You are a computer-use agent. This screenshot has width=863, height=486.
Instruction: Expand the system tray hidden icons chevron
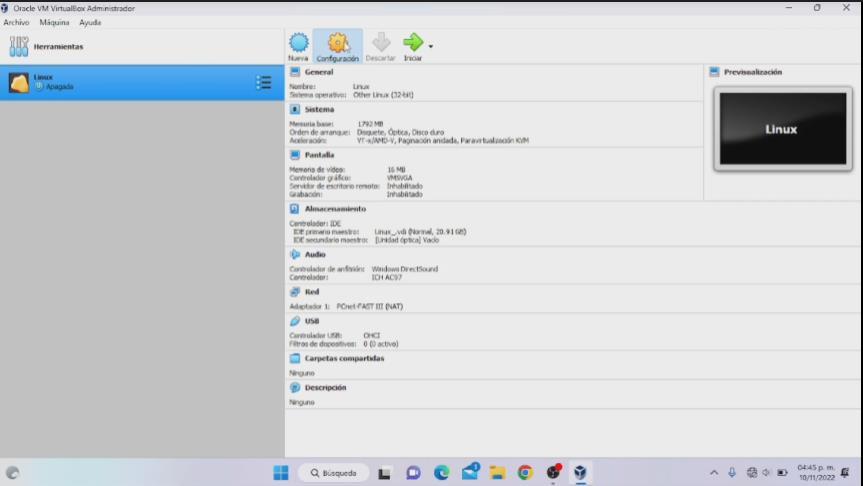714,473
